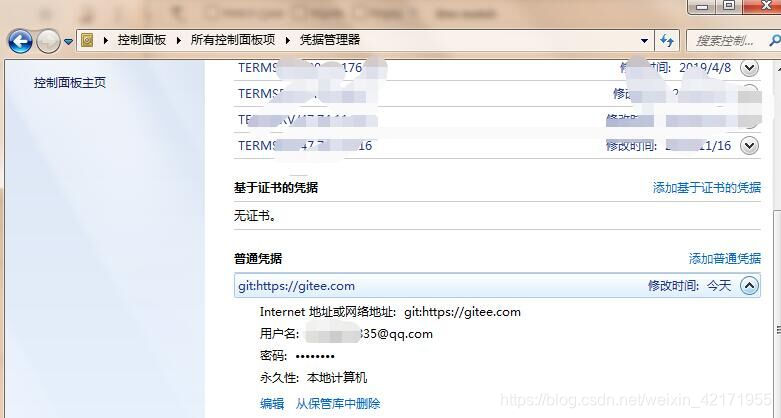Click 添加普通凭据 link

point(725,258)
